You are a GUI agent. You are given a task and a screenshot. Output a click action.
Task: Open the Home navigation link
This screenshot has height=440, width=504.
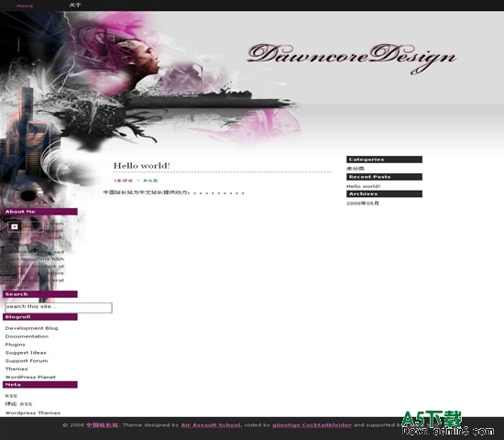coord(25,5)
